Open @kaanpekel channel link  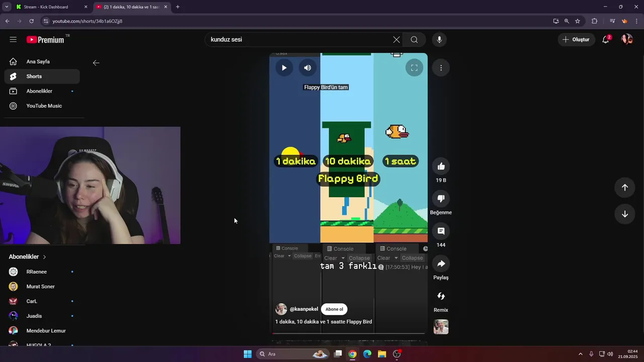(304, 309)
